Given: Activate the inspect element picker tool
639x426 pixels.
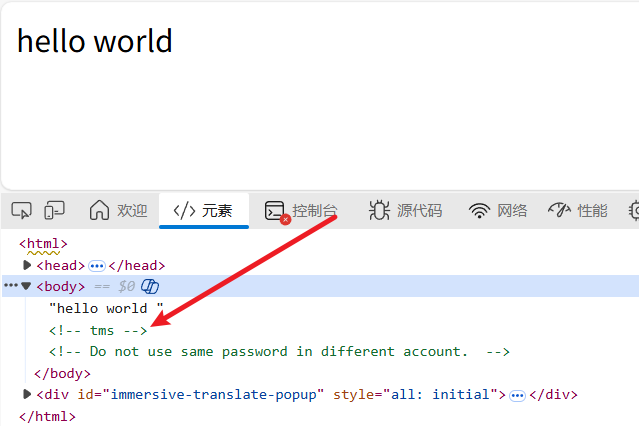Looking at the screenshot, I should click(x=21, y=210).
